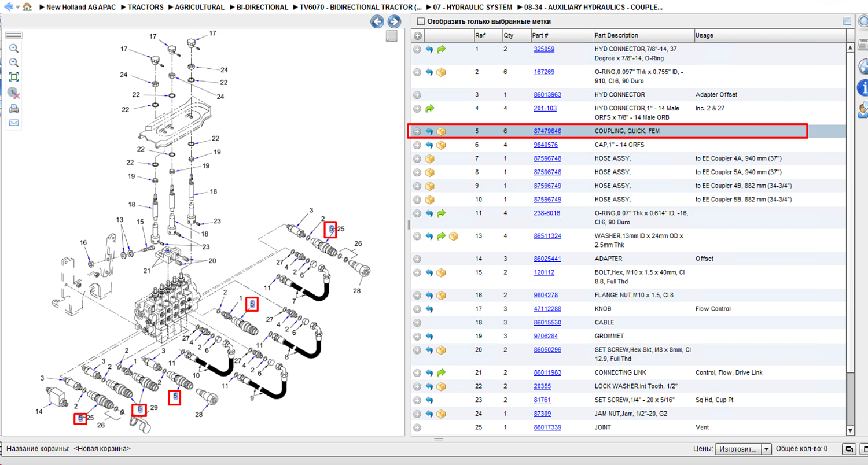Navigate to AGRICULTURAL breadcrumb
This screenshot has height=465, width=868.
coord(200,7)
